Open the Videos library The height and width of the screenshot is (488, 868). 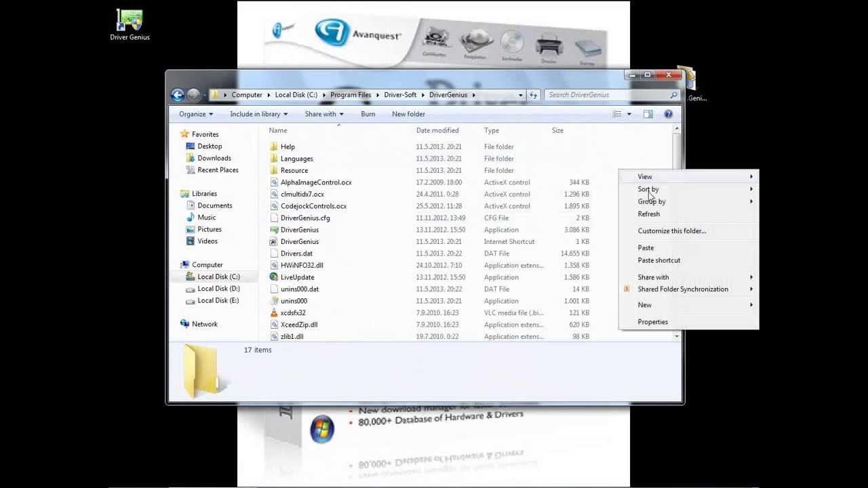click(208, 241)
